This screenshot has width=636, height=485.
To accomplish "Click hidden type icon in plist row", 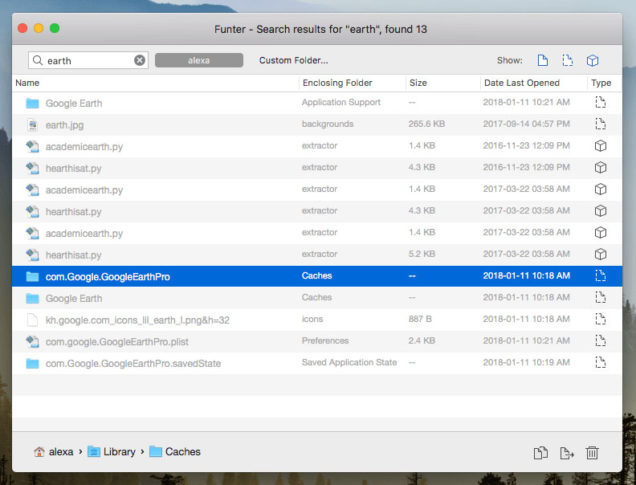I will pos(600,341).
